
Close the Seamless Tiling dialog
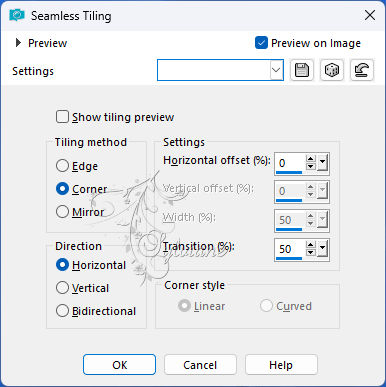click(370, 15)
